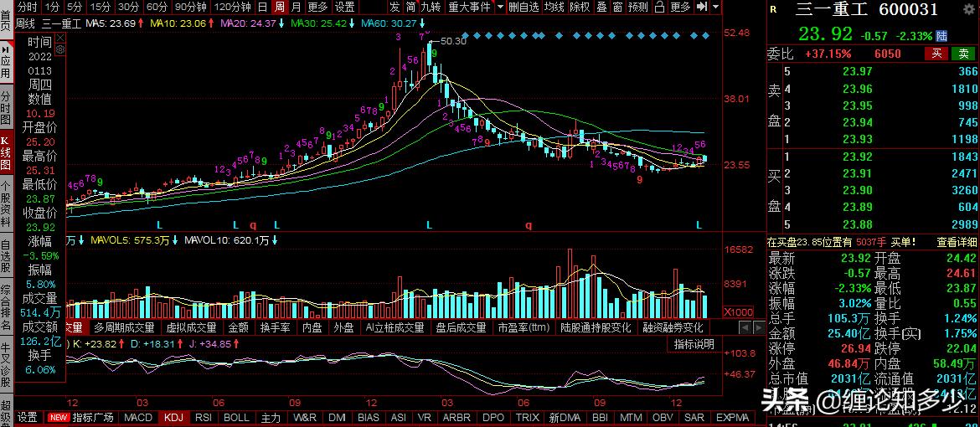Click the NEW 指标广场 badge
Viewport: 980px width, 427px height.
tap(59, 417)
